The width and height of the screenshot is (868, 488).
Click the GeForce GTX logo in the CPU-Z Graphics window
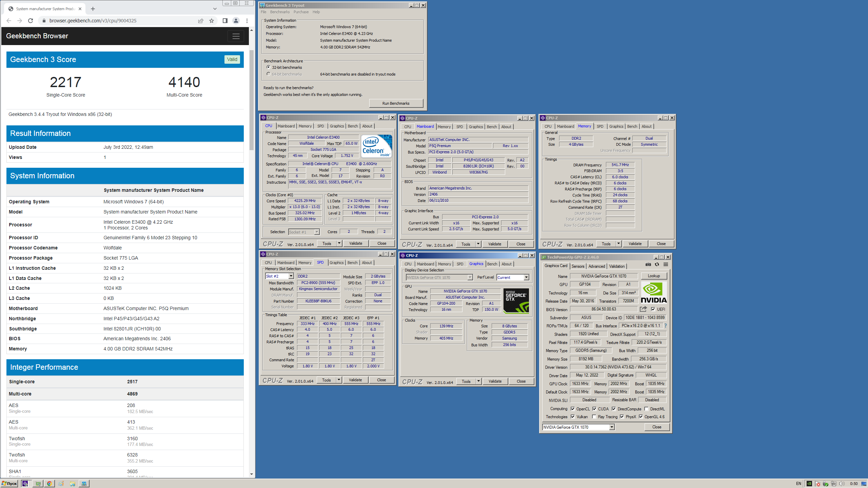click(x=516, y=301)
